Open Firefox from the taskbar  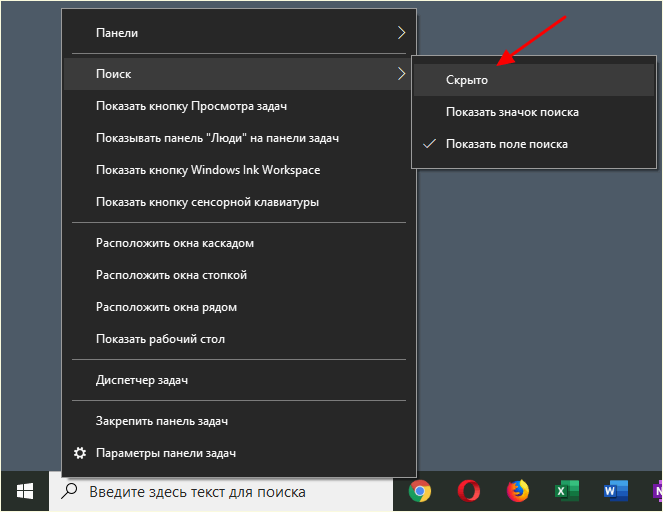pyautogui.click(x=518, y=491)
